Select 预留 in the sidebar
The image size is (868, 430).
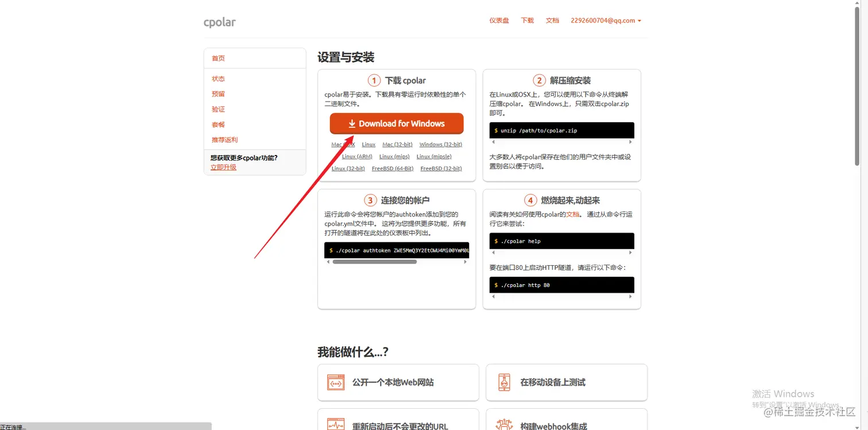[218, 94]
